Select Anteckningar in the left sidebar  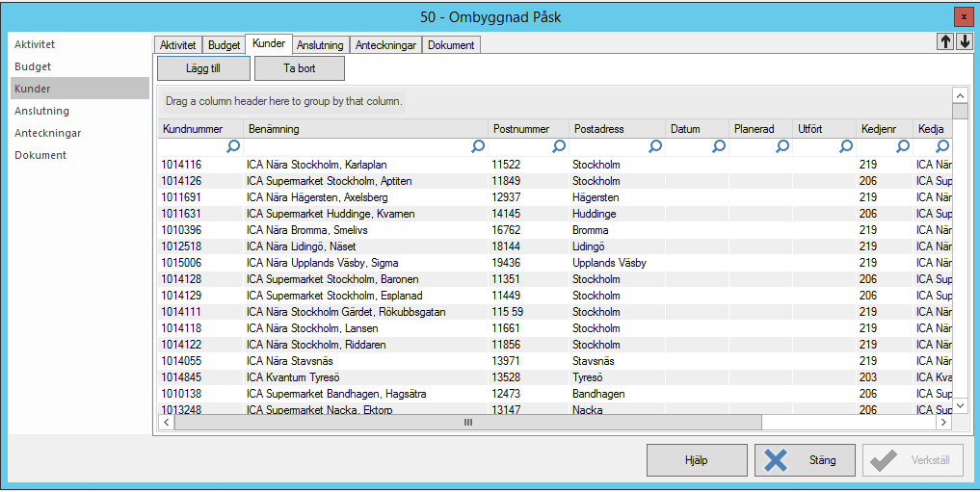(x=80, y=133)
